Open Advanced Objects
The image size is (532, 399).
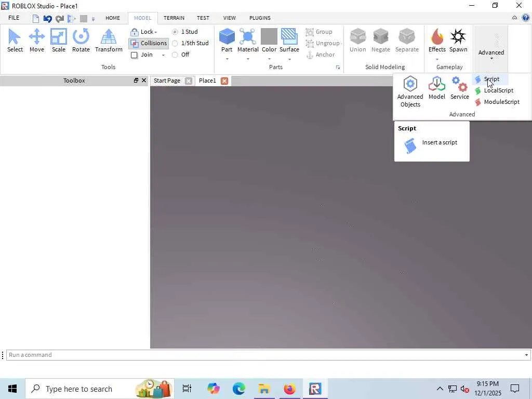point(410,91)
